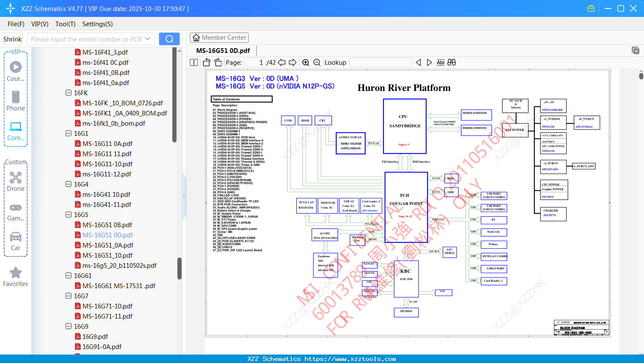Zoom in on the schematic
This screenshot has width=644, height=363.
click(x=306, y=63)
